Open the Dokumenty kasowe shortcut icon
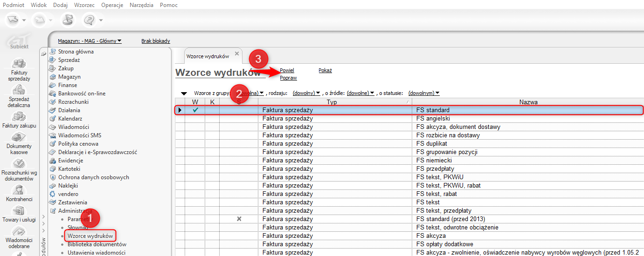644x256 pixels. 19,137
